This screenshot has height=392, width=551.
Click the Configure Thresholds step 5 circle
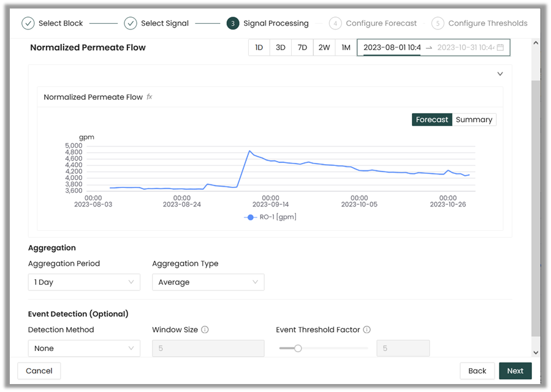pyautogui.click(x=437, y=23)
